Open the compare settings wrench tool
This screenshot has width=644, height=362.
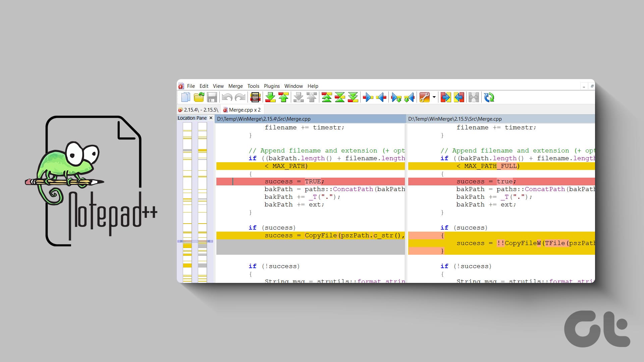(425, 98)
